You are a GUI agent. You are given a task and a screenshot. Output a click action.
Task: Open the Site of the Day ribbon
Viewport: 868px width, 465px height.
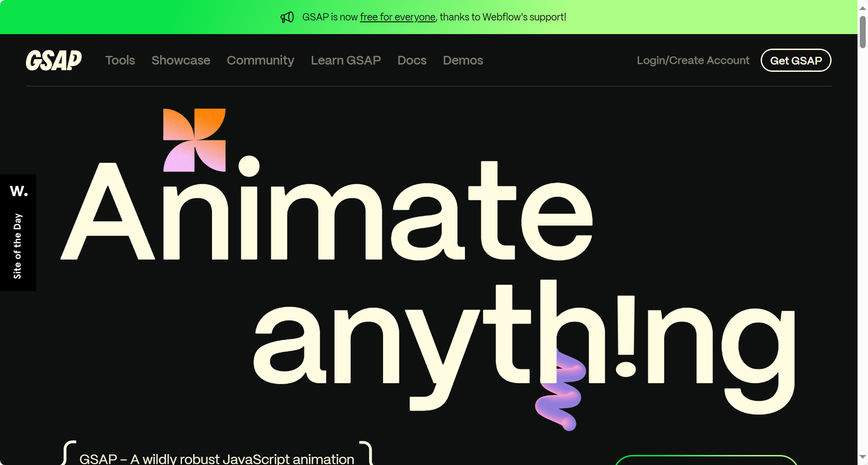point(18,233)
